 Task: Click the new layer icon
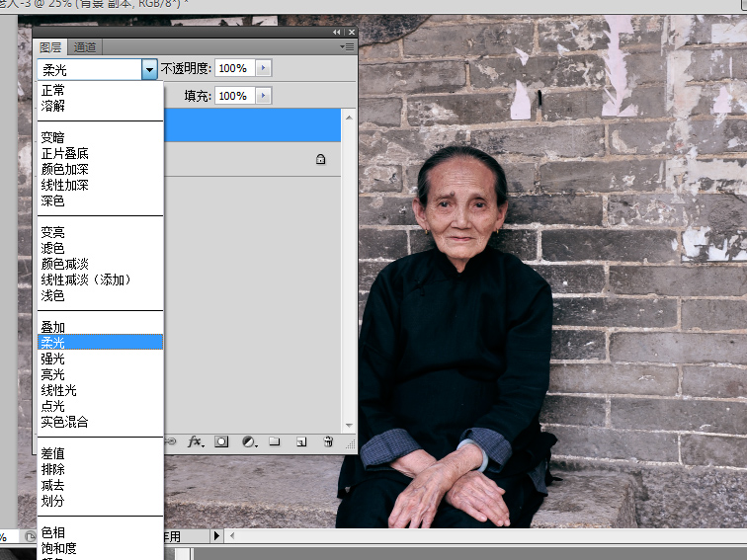[x=301, y=441]
